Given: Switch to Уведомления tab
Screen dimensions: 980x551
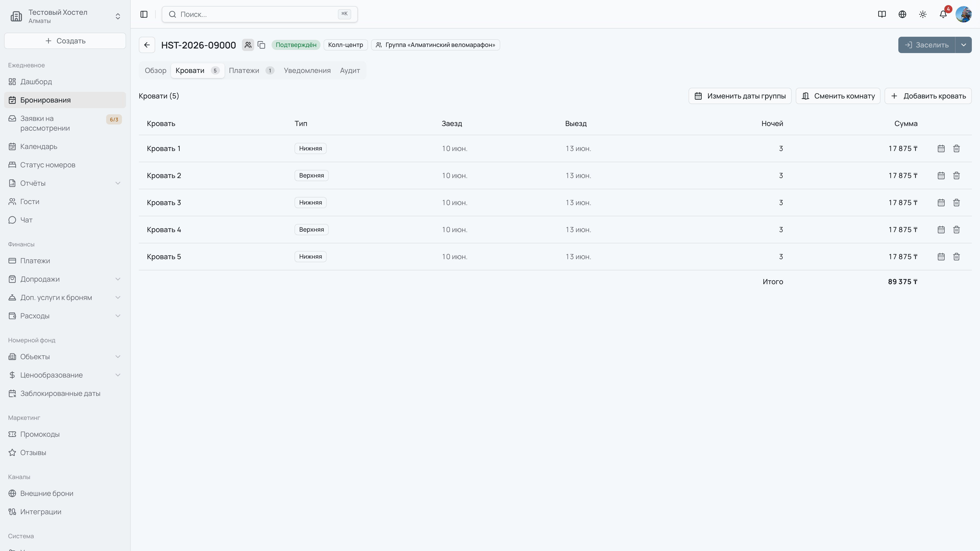Looking at the screenshot, I should (307, 71).
